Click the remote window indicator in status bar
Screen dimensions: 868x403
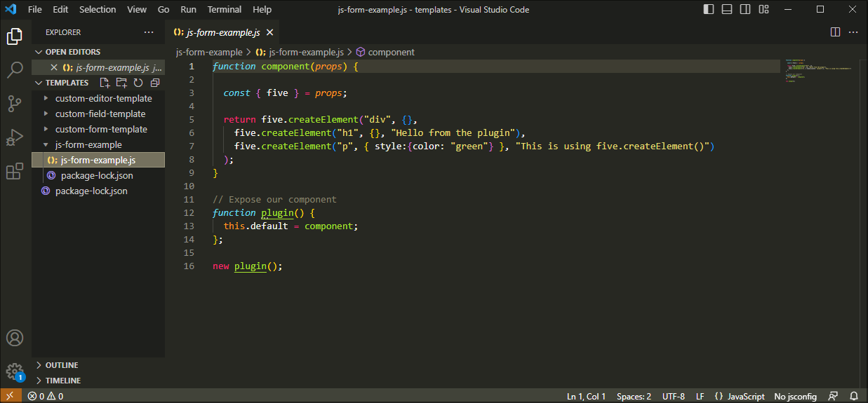pos(10,396)
